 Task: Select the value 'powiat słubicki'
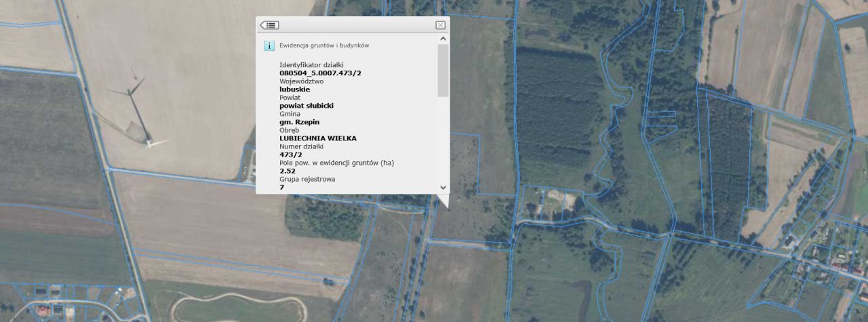tap(307, 106)
